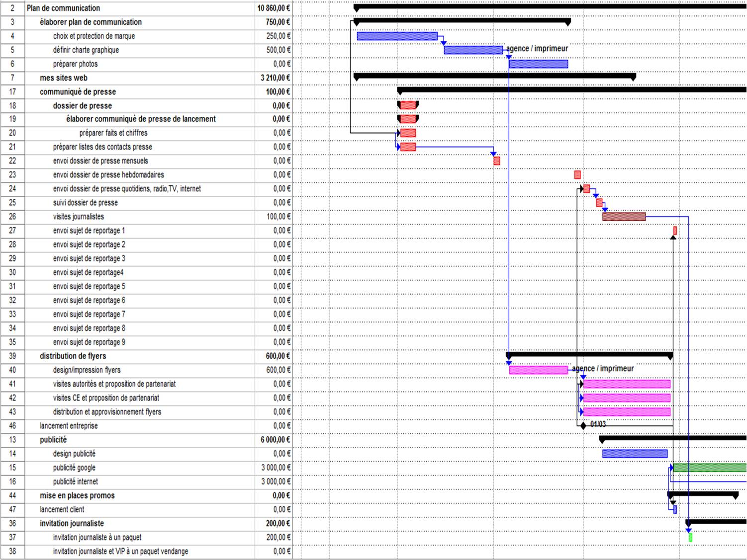Select the 'publicité google' task name
The width and height of the screenshot is (747, 560).
[x=74, y=467]
